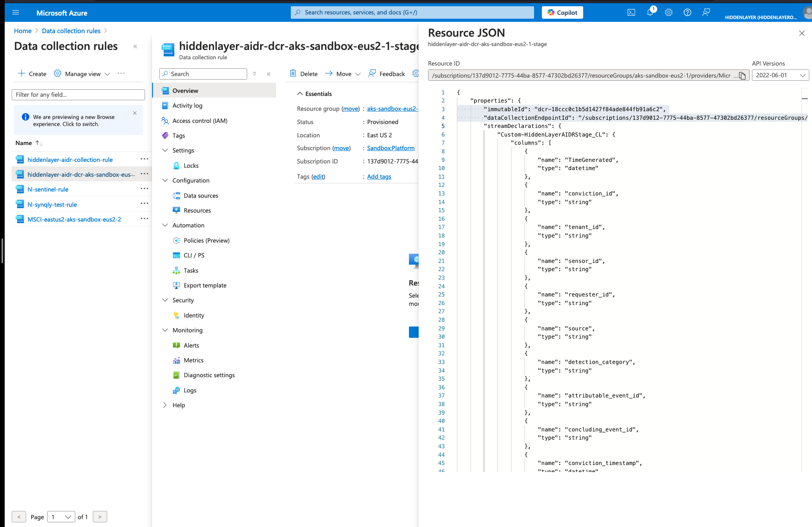The height and width of the screenshot is (527, 812).
Task: Open the API Versions dropdown
Action: click(x=780, y=75)
